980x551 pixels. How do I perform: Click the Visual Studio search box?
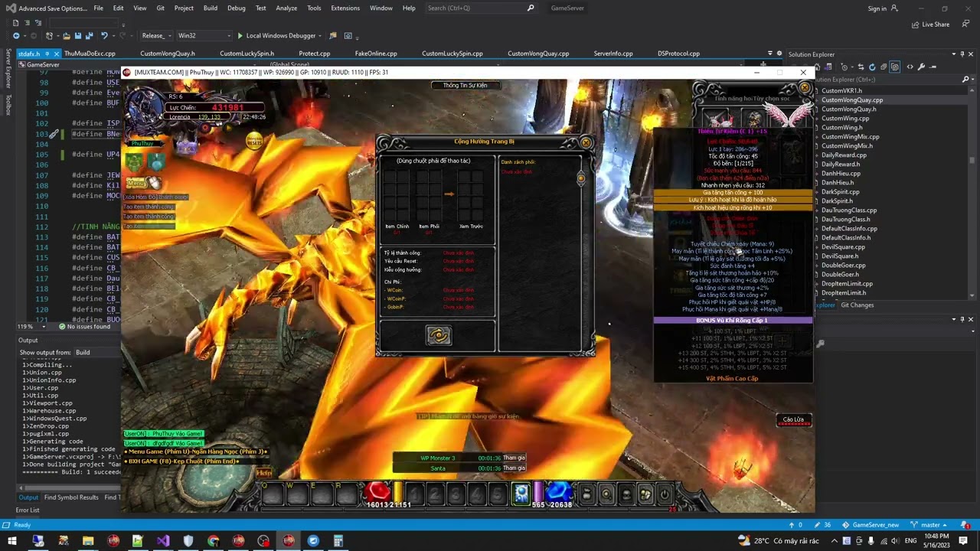(481, 8)
